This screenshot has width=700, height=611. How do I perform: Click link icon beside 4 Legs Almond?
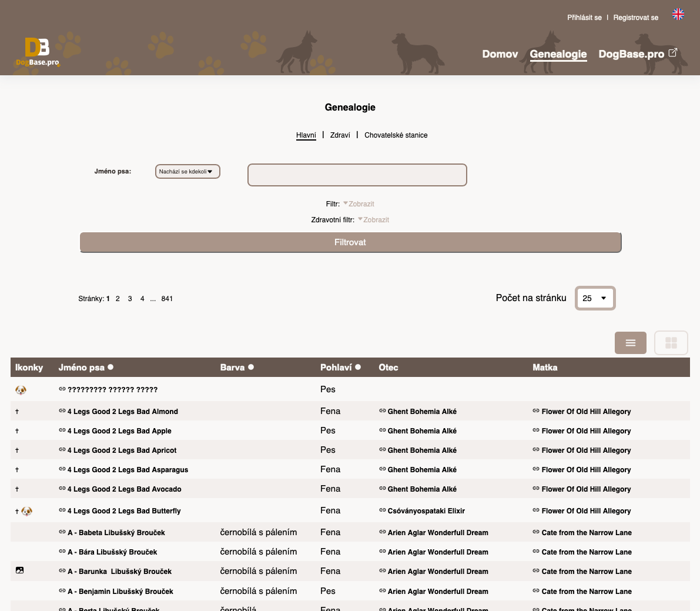tap(62, 411)
